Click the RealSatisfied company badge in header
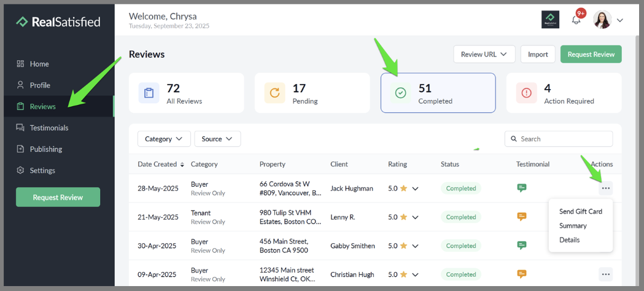Screen dimensions: 644x291 tap(550, 20)
